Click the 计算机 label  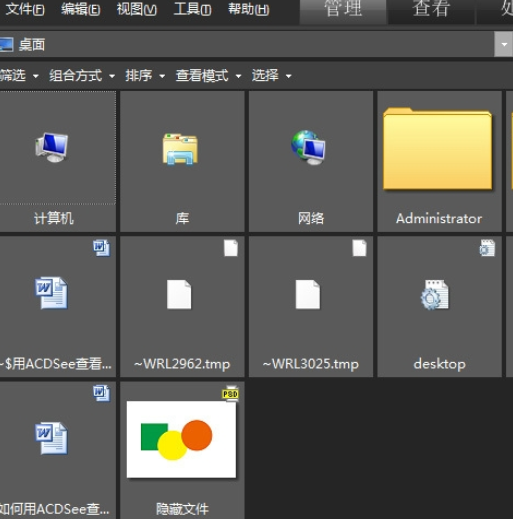(x=54, y=219)
